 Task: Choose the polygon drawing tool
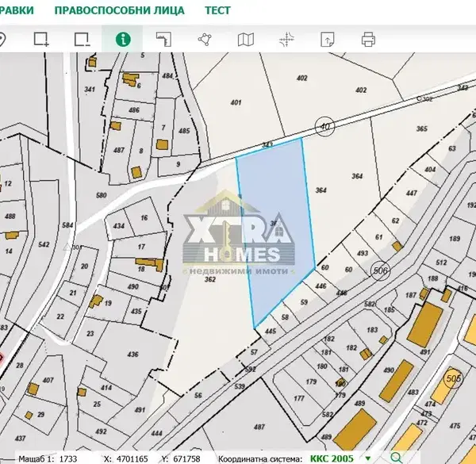click(x=205, y=40)
